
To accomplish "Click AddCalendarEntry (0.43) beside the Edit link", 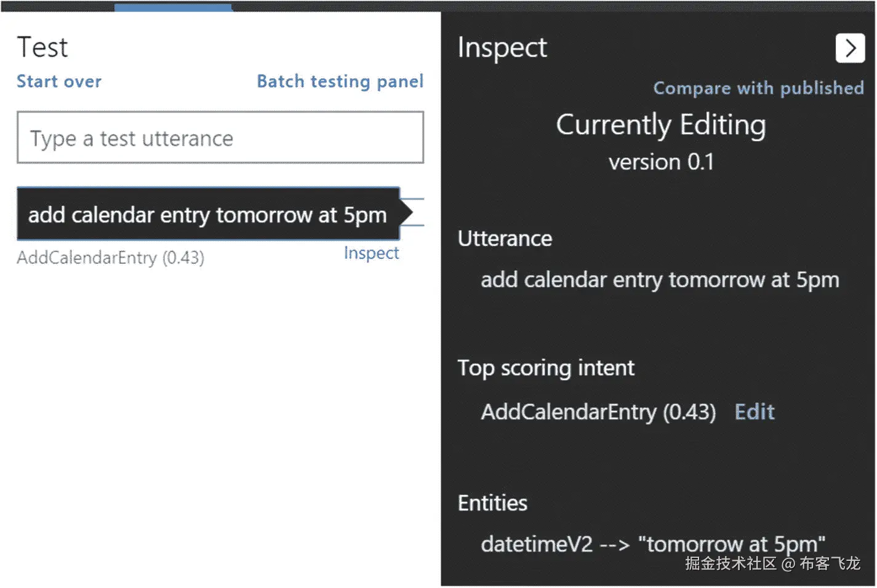I will tap(598, 411).
